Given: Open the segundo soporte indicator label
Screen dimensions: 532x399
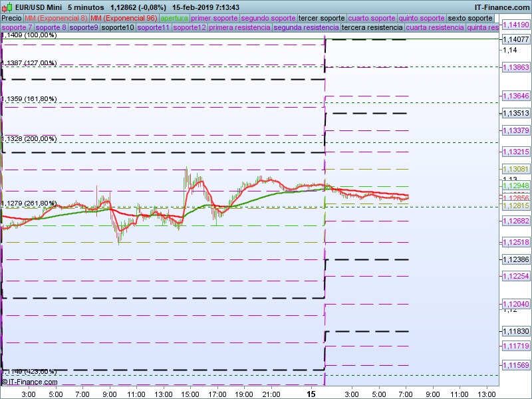Looking at the screenshot, I should pyautogui.click(x=268, y=18).
